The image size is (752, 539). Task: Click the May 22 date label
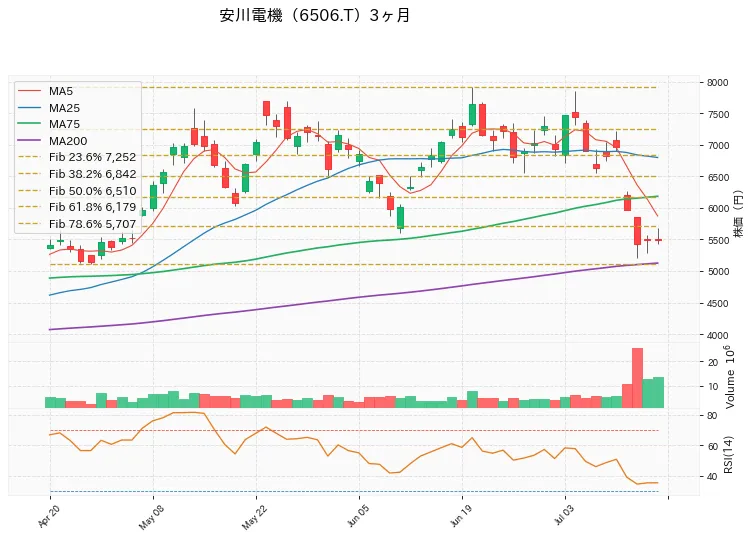[254, 517]
